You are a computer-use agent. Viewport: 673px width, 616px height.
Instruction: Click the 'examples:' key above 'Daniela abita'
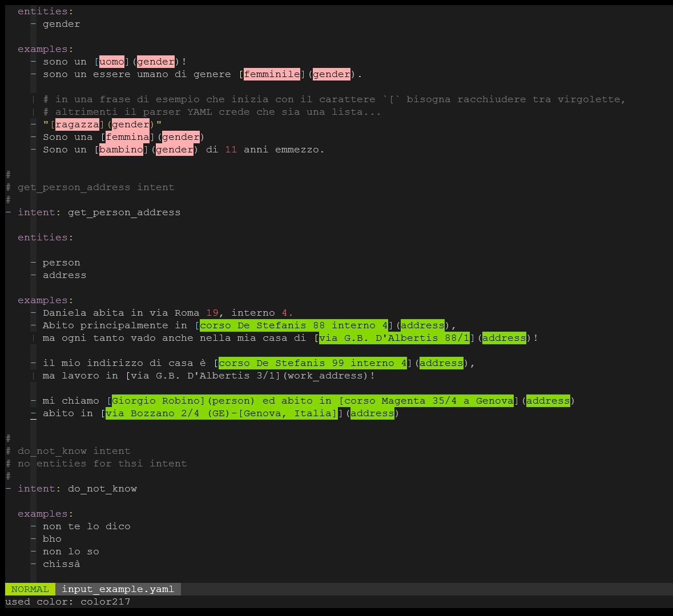tap(46, 300)
